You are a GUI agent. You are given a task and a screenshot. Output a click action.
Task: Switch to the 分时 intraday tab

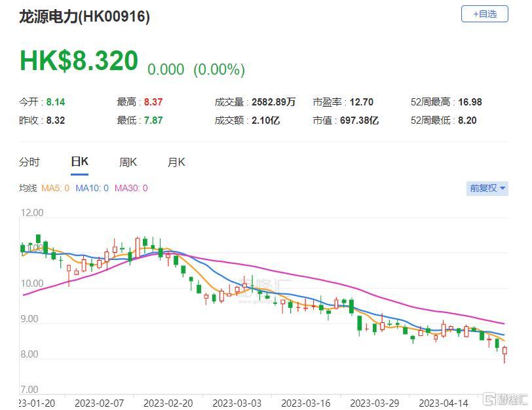29,162
